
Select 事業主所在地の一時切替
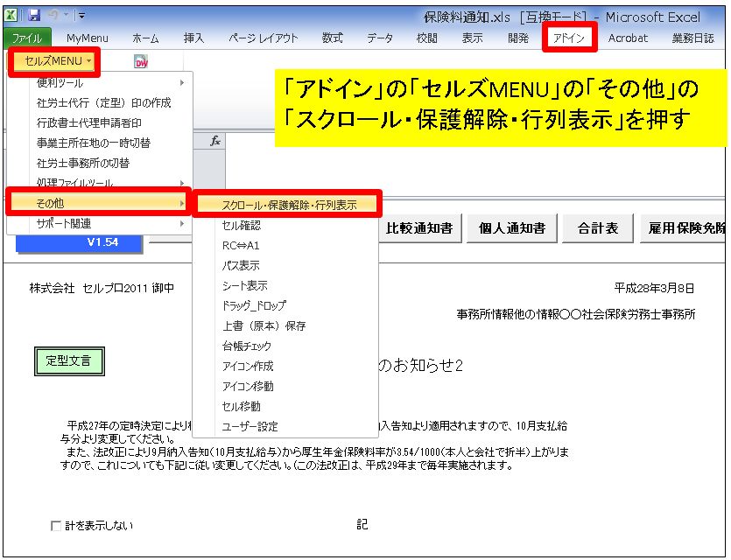click(x=100, y=143)
